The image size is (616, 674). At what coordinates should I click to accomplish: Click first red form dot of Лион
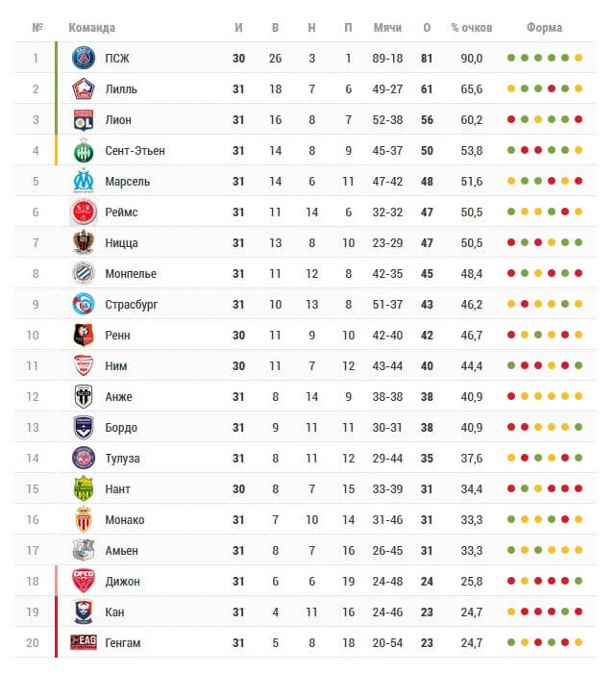pos(511,119)
